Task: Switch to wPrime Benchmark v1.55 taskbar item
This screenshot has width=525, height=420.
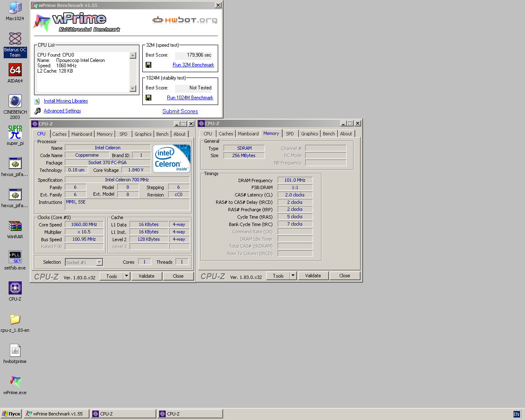Action: tap(57, 414)
